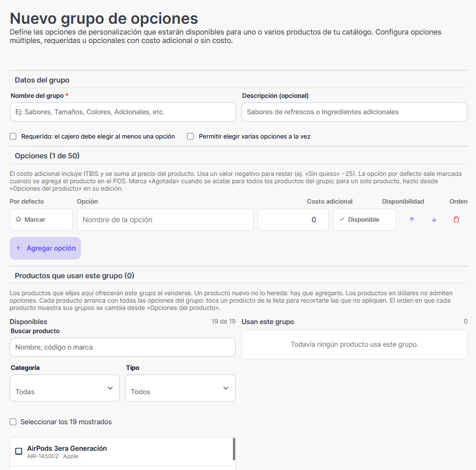The image size is (476, 470).
Task: Click the 'Datos del grupo' section heading
Action: point(42,80)
